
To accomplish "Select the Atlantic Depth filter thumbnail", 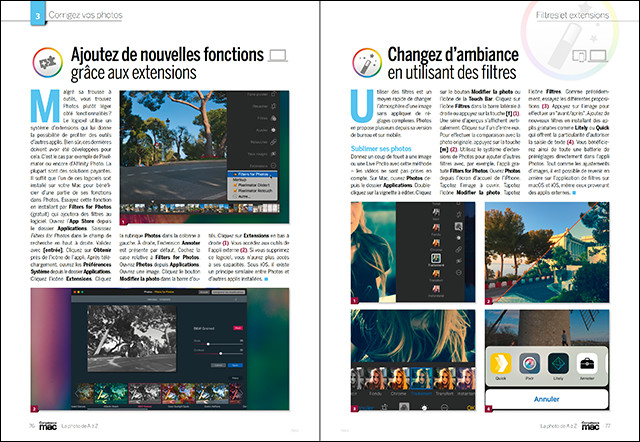I will tap(111, 393).
